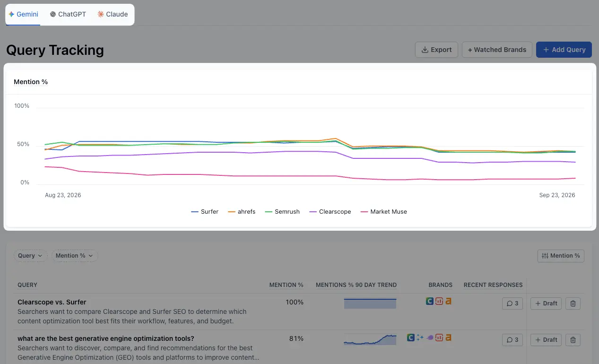The height and width of the screenshot is (364, 599).
Task: Click trend sparkline for generative engine tools query
Action: (370, 340)
